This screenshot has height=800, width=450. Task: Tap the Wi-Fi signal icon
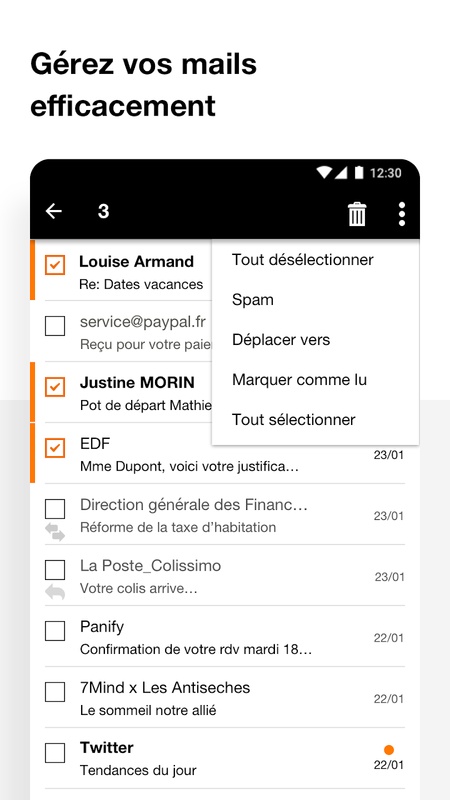click(x=323, y=173)
